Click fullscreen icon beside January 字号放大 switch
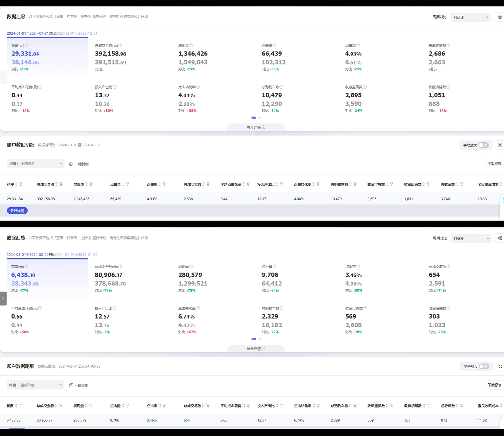The height and width of the screenshot is (436, 504). (500, 145)
